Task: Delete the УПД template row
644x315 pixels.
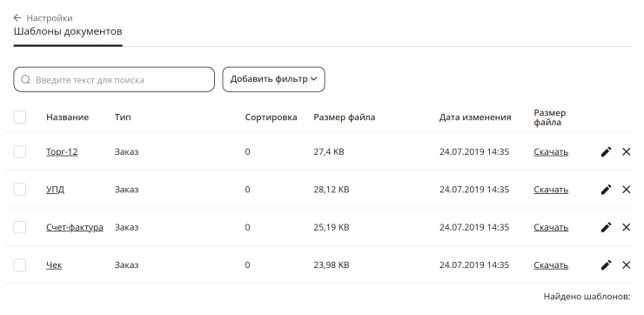Action: (x=626, y=190)
